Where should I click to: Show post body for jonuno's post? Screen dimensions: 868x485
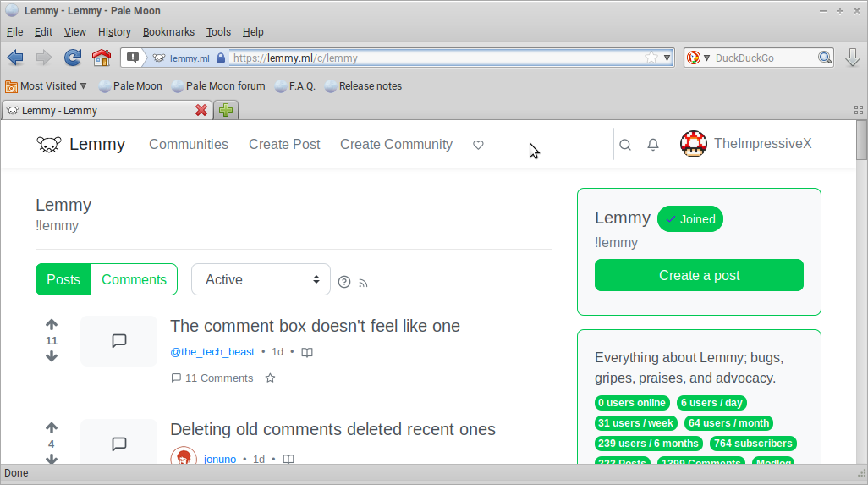[x=288, y=459]
